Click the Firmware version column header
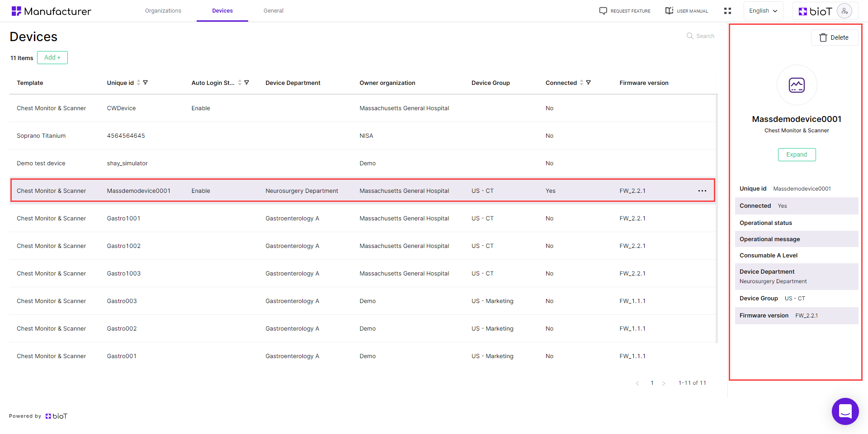 click(x=644, y=83)
